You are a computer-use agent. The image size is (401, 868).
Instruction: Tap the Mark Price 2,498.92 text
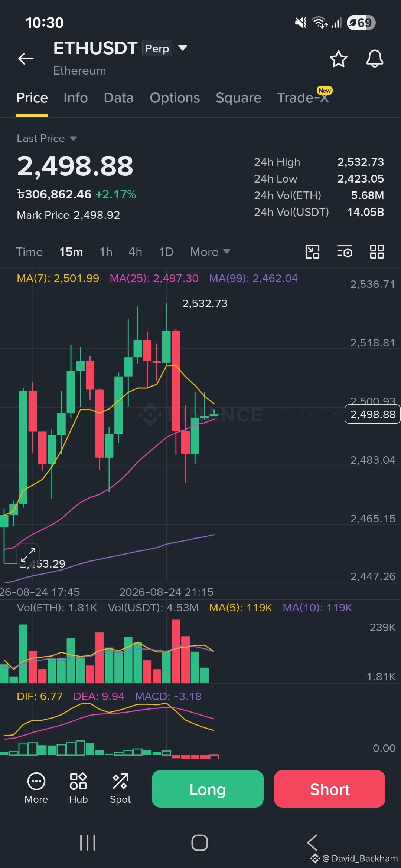tap(68, 215)
